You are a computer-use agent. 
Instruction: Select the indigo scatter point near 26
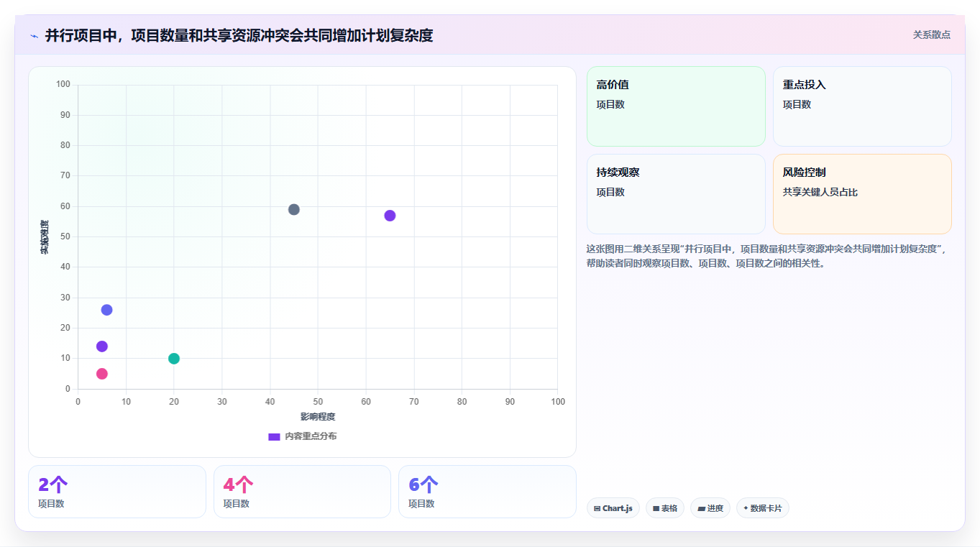pos(106,310)
